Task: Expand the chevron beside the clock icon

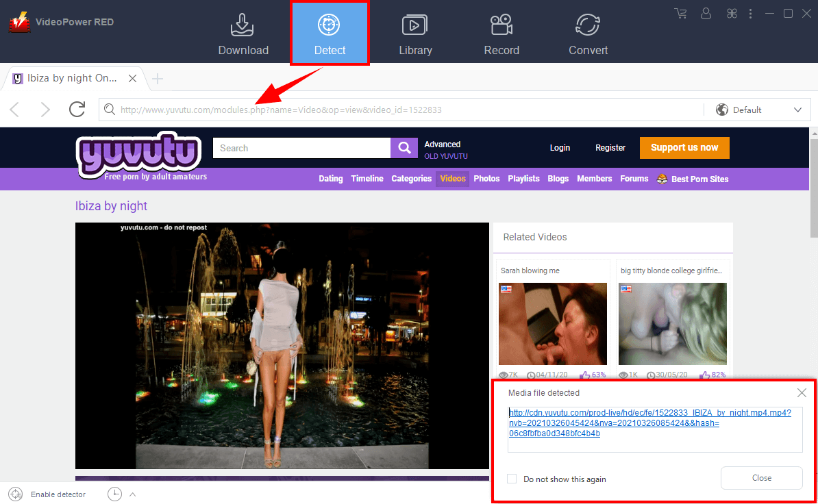Action: [x=132, y=494]
